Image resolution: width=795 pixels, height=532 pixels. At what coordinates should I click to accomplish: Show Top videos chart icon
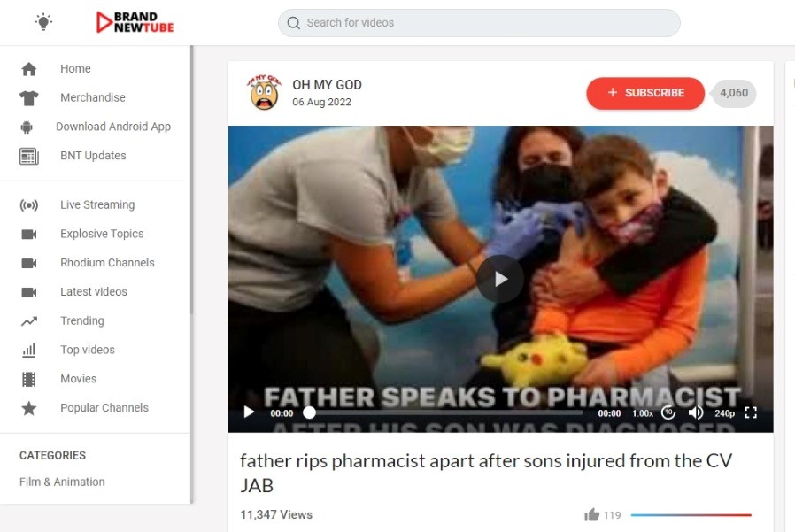point(29,351)
